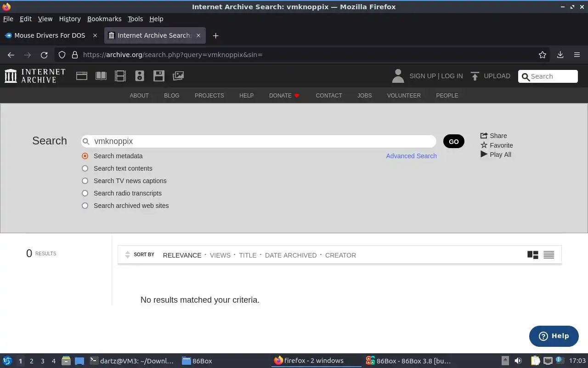
Task: Open the Audio speaker icon
Action: click(x=140, y=76)
